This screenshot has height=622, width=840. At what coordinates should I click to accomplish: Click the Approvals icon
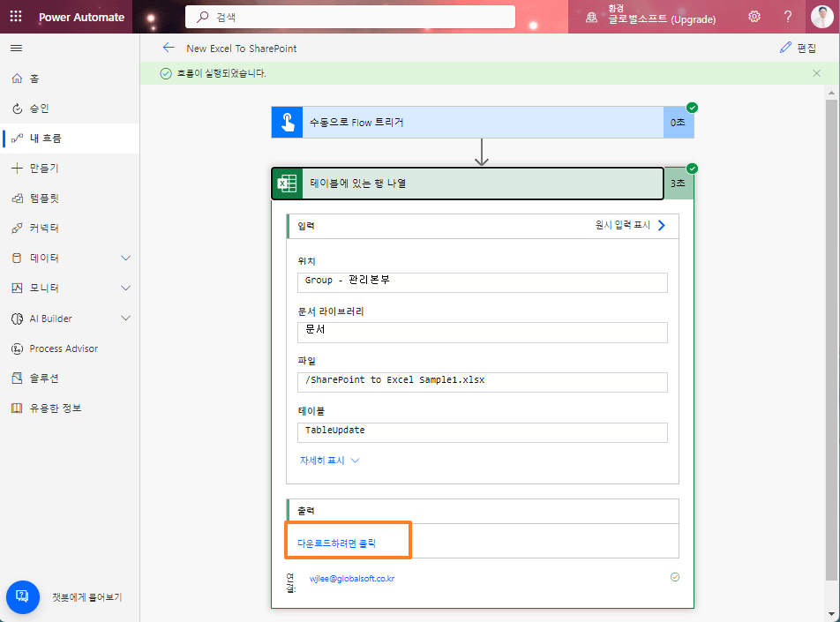pyautogui.click(x=17, y=109)
